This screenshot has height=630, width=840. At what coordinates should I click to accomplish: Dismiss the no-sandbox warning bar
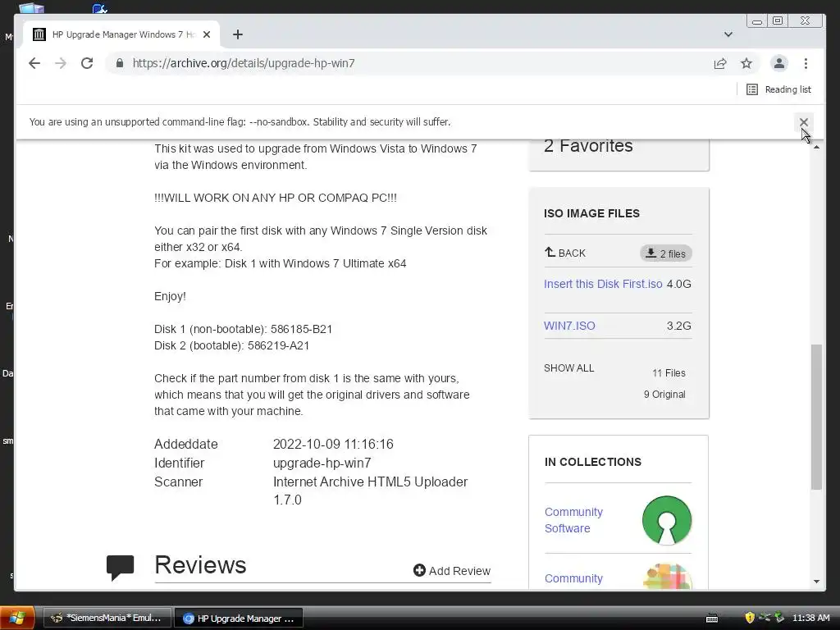(804, 122)
